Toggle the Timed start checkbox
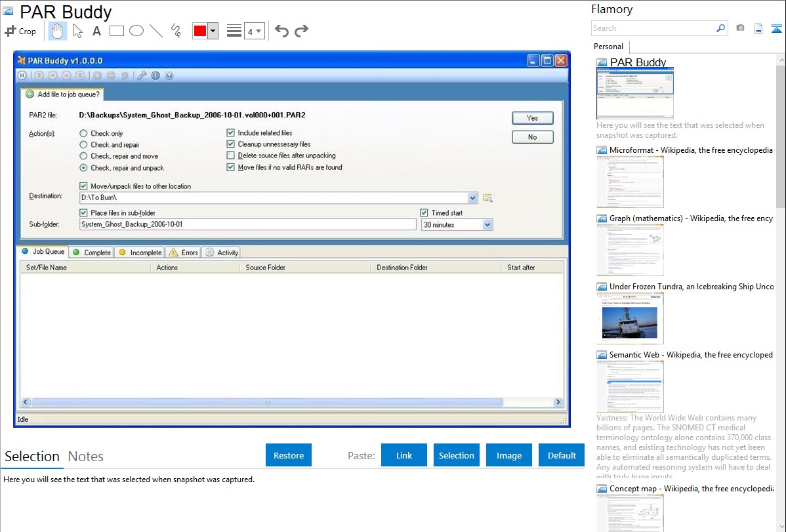Screen dimensions: 786x532 coord(424,213)
